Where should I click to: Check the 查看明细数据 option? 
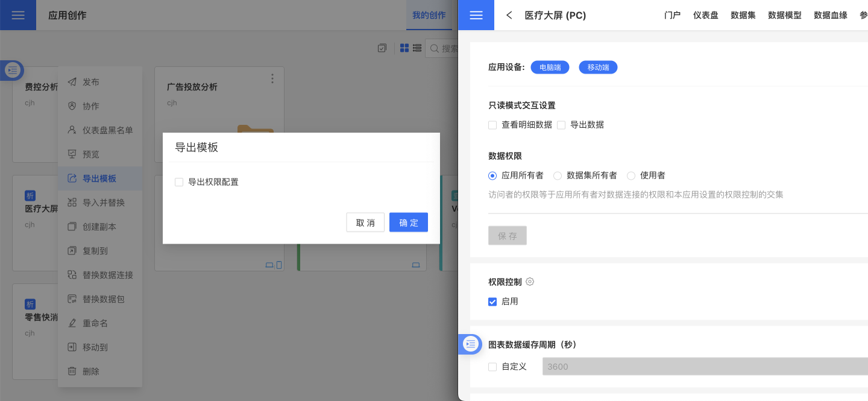pyautogui.click(x=492, y=125)
